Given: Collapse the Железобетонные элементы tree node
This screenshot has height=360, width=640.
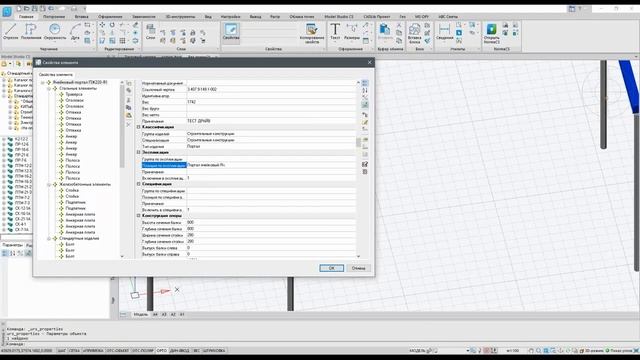Looking at the screenshot, I should 49,184.
